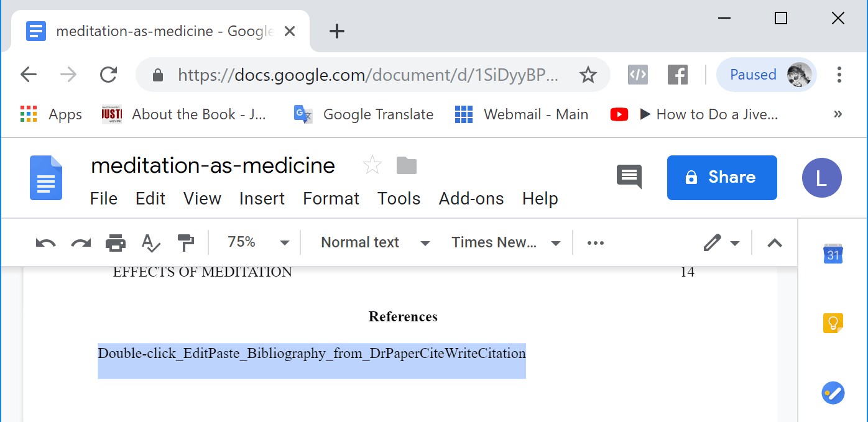Click the Redo arrow icon
868x422 pixels.
pyautogui.click(x=81, y=243)
